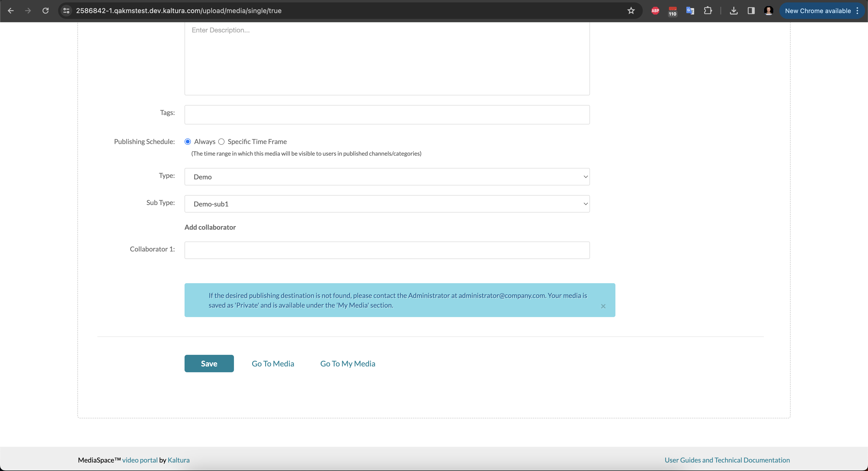Image resolution: width=868 pixels, height=471 pixels.
Task: Reload the page with the refresh icon
Action: [x=46, y=11]
